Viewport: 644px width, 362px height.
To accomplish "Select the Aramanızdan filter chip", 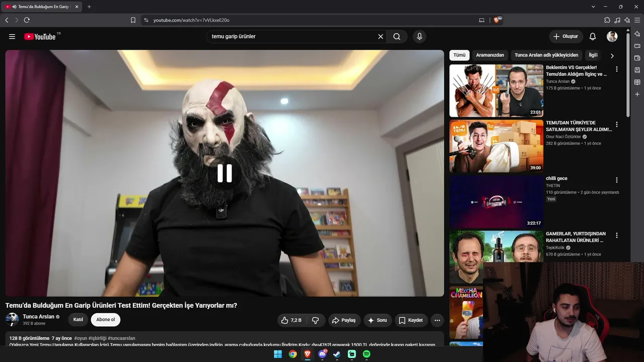I will coord(490,55).
